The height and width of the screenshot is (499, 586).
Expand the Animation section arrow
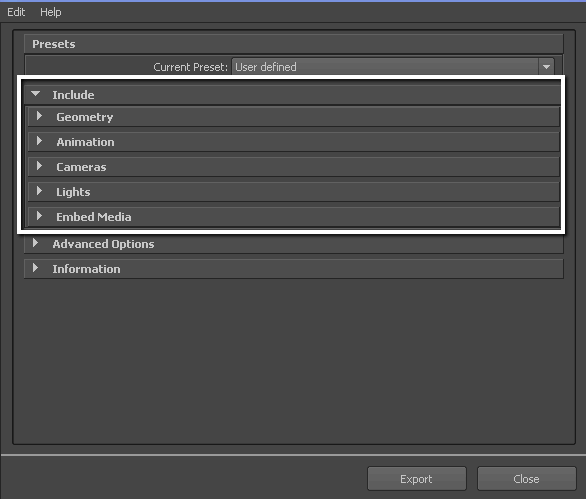[39, 141]
